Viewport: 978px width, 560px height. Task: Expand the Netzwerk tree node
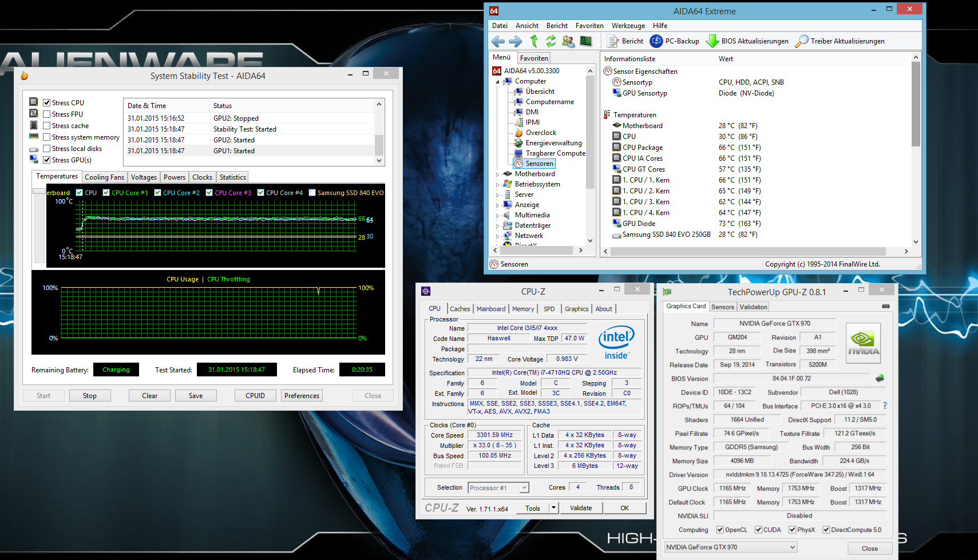pyautogui.click(x=497, y=236)
